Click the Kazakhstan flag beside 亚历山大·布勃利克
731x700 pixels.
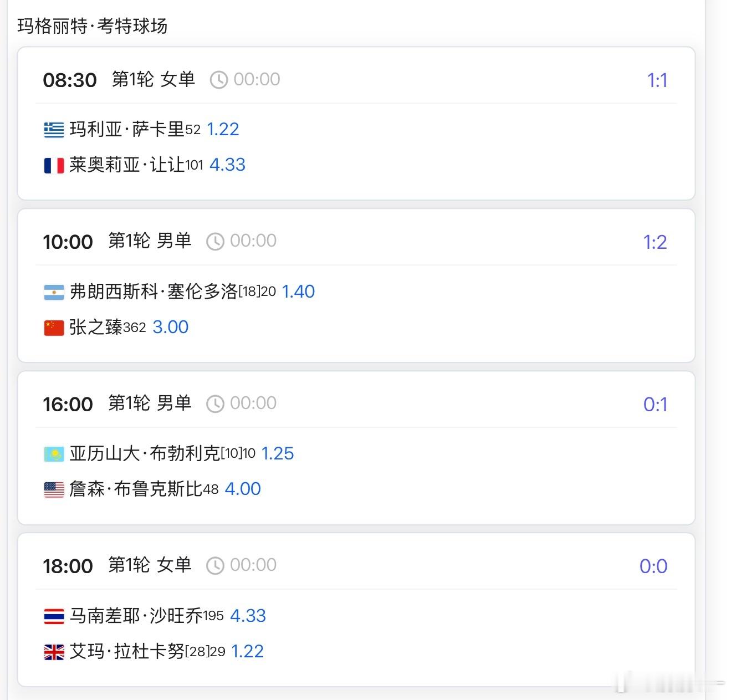tap(54, 454)
